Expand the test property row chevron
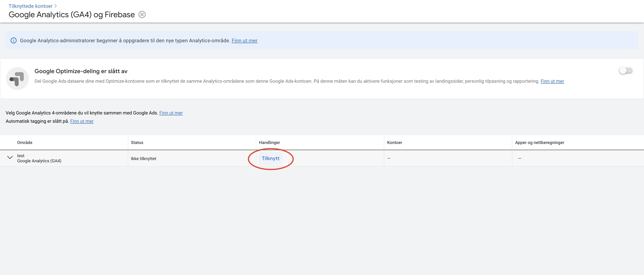Screen dimensions: 644x275 click(10, 157)
